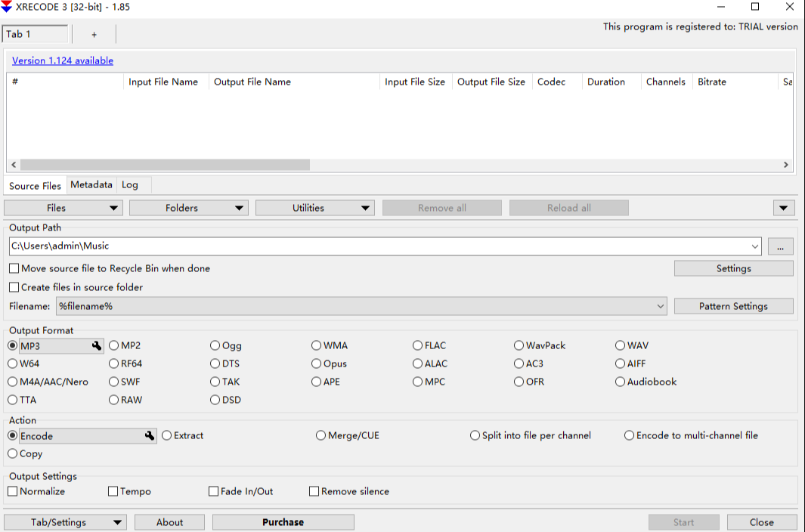Choose Encode to multi-channel file
Viewport: 805px width, 532px height.
click(x=691, y=435)
